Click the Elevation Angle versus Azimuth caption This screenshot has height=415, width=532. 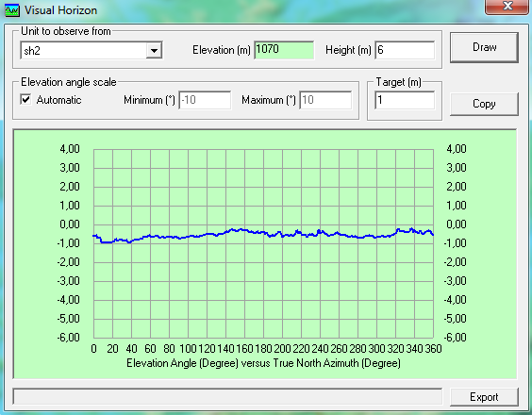tap(263, 363)
